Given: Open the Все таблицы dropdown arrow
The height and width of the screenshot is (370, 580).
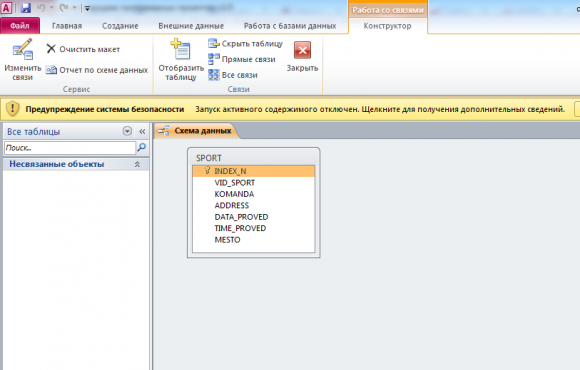Looking at the screenshot, I should (x=127, y=131).
